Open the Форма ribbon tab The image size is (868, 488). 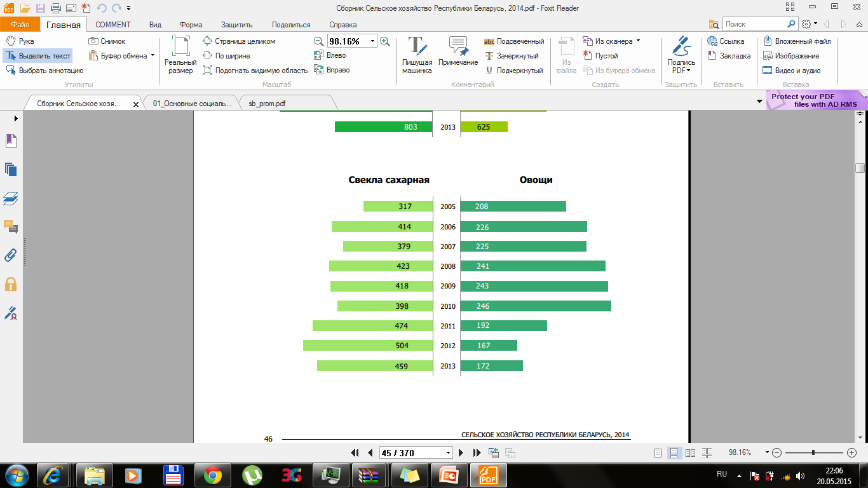191,25
